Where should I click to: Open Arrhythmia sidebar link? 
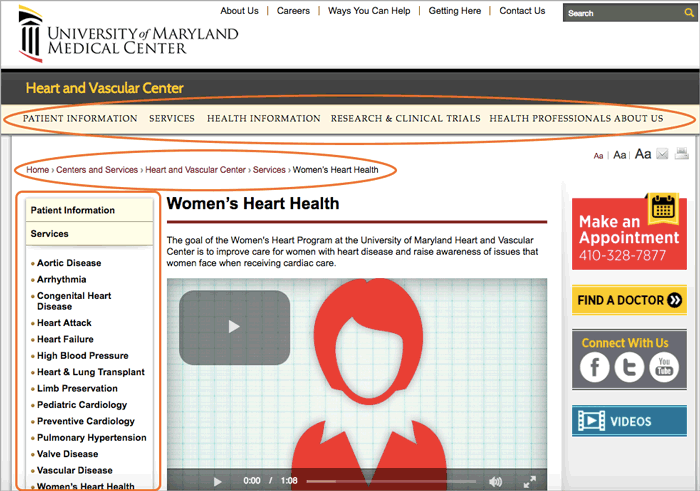coord(62,279)
